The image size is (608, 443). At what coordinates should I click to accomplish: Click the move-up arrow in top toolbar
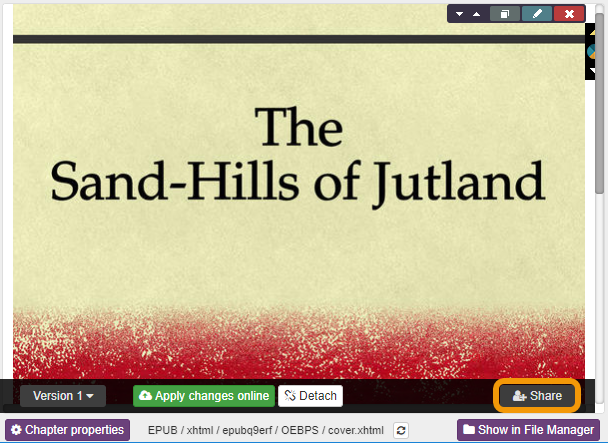[476, 14]
